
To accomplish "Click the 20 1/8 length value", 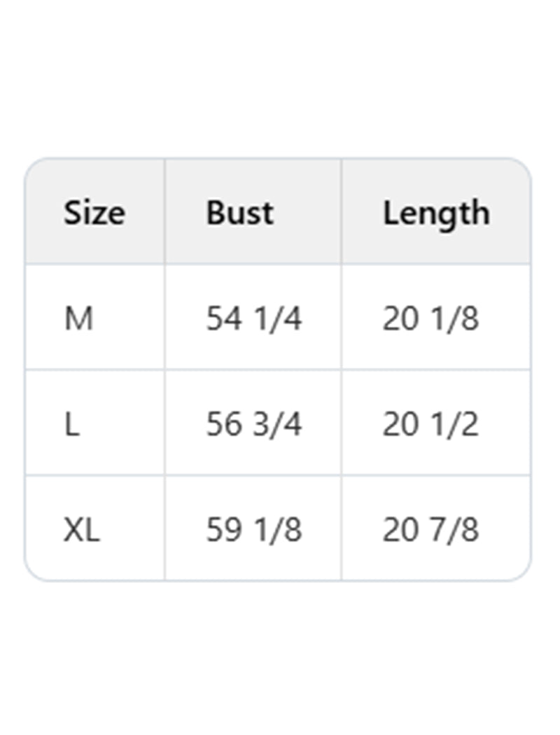I will (430, 319).
